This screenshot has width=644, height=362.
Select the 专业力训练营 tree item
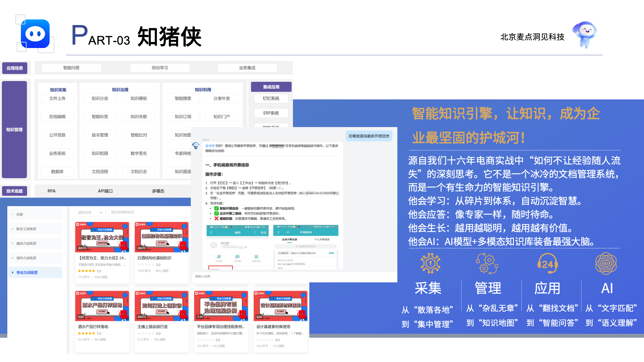click(x=35, y=272)
